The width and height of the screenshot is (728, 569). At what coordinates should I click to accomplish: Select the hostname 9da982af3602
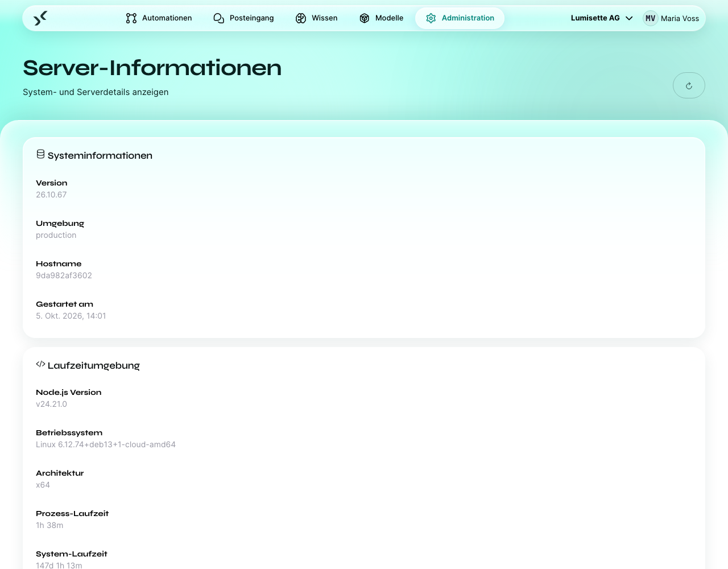coord(64,275)
